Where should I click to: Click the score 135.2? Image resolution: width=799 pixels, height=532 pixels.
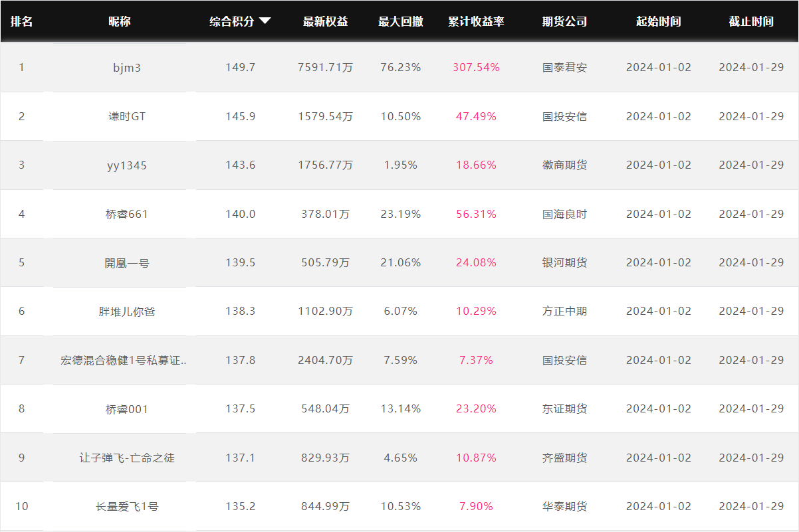[x=241, y=507]
